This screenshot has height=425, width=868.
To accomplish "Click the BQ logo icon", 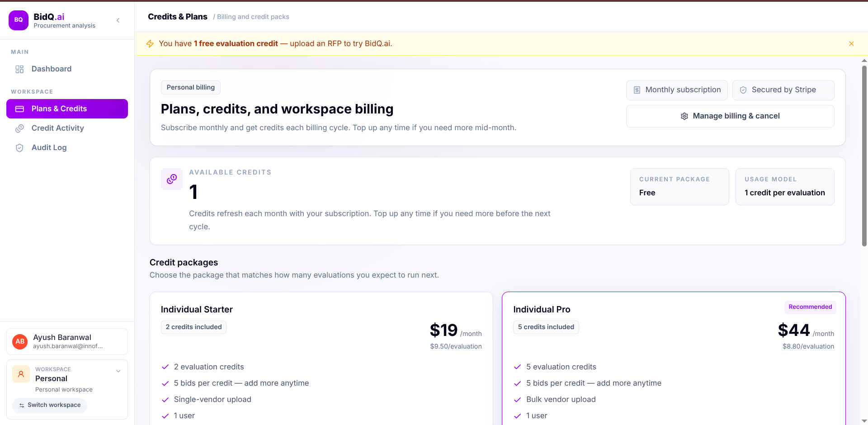I will tap(19, 20).
